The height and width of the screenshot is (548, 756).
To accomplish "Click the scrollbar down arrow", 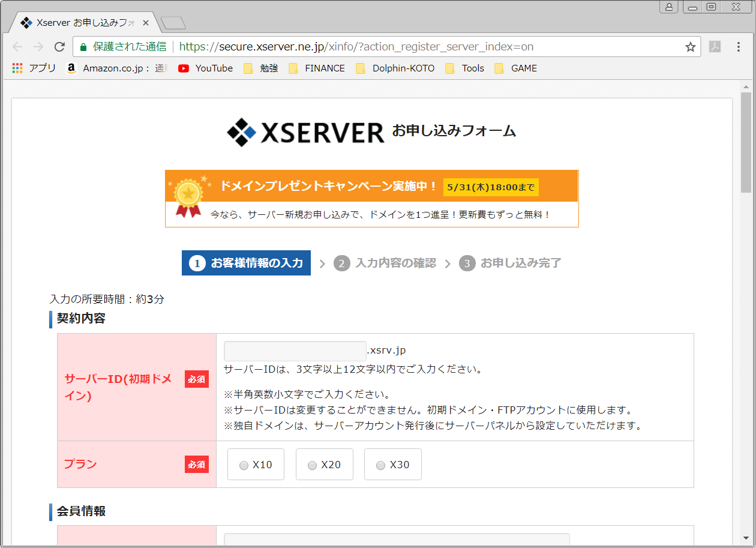I will click(x=746, y=538).
